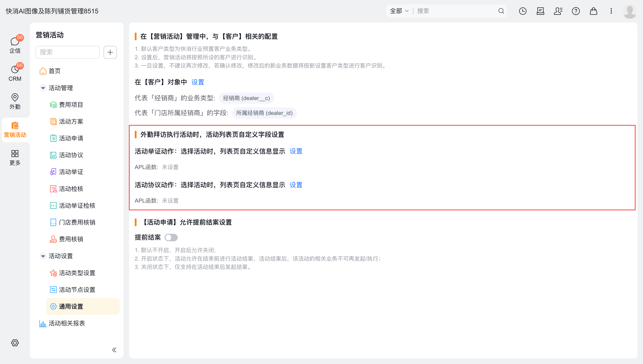Select 通用设置 in sidebar

(83, 306)
